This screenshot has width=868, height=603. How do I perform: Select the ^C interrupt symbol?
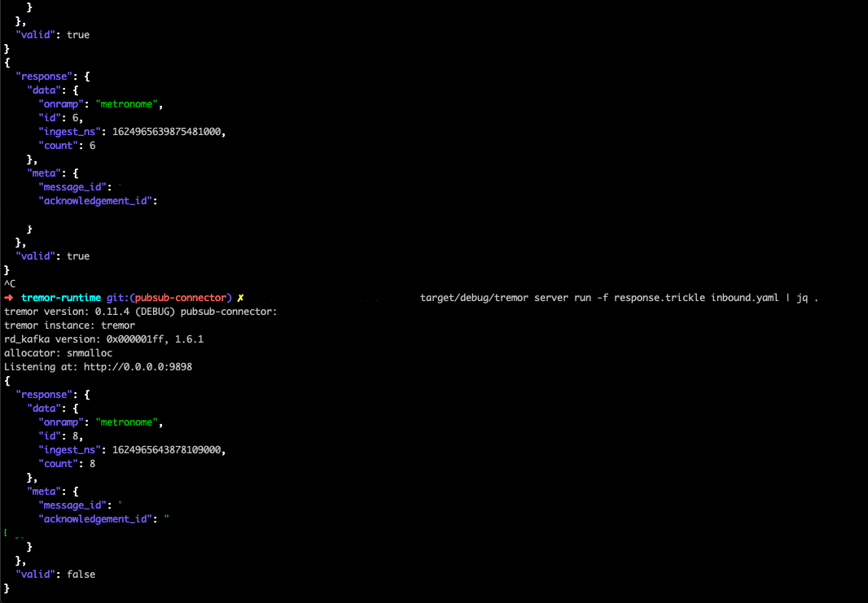click(8, 283)
